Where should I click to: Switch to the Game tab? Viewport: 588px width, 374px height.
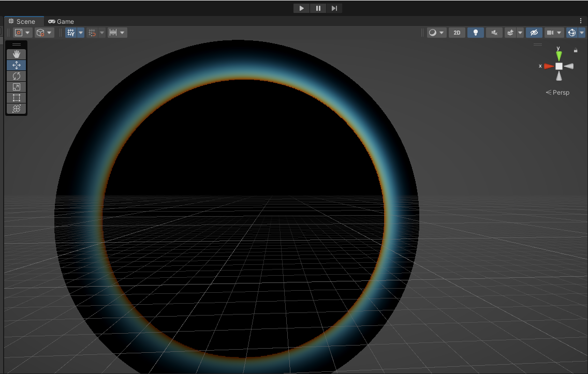[x=61, y=21]
